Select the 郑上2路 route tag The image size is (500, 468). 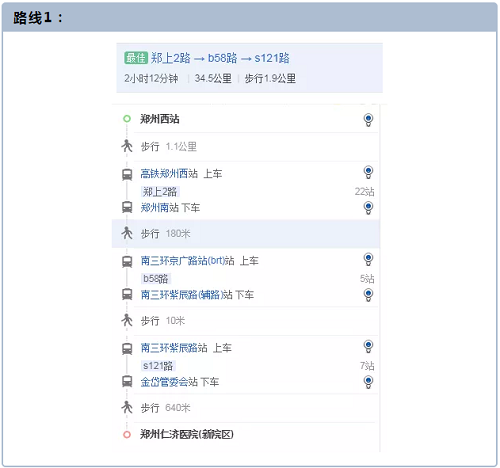click(161, 192)
